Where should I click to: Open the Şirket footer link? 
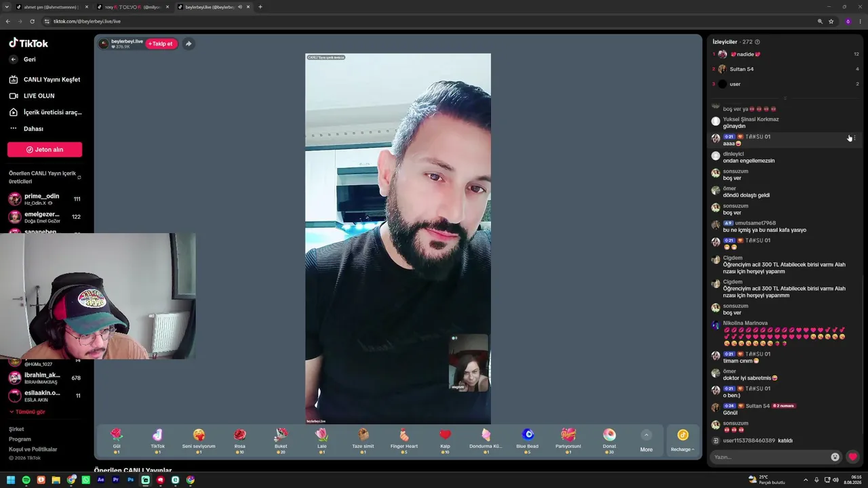(16, 429)
